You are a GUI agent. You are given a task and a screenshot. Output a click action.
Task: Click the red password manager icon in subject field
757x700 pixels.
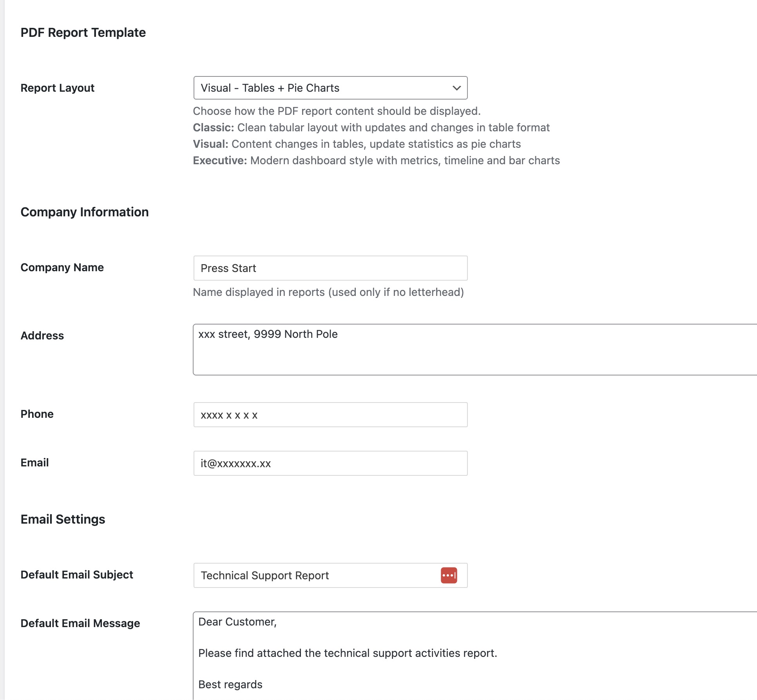pyautogui.click(x=449, y=575)
